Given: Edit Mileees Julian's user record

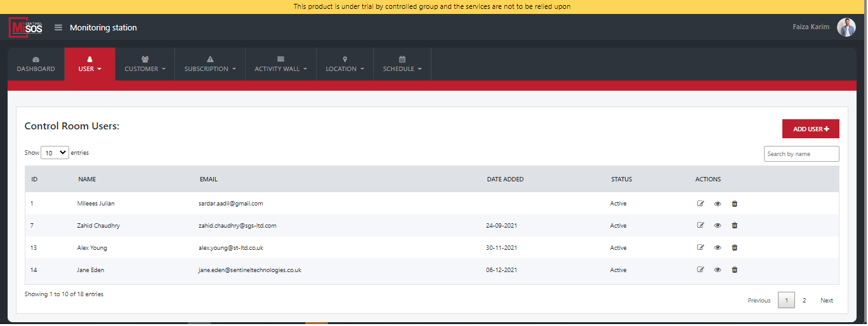Looking at the screenshot, I should point(700,204).
